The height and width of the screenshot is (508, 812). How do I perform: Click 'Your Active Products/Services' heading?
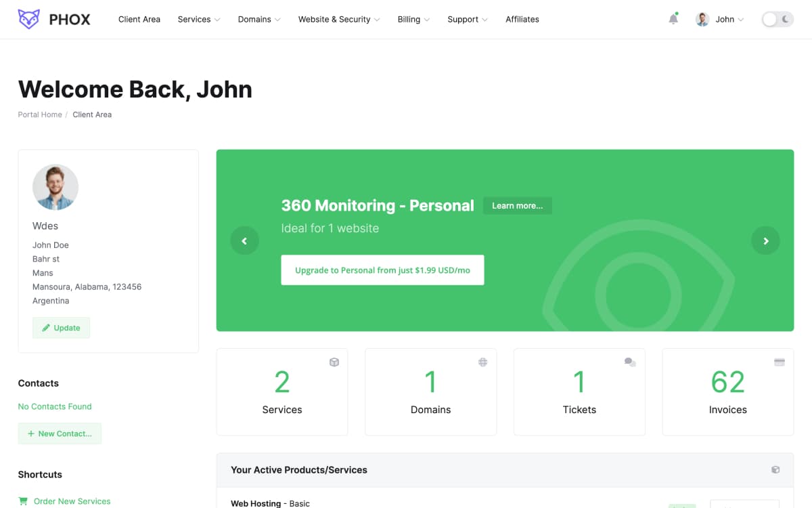(x=299, y=470)
